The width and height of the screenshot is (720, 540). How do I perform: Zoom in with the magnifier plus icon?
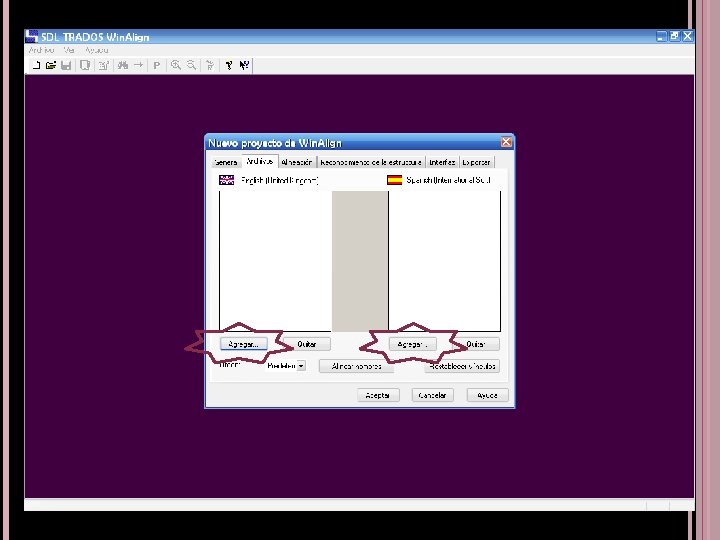[175, 65]
